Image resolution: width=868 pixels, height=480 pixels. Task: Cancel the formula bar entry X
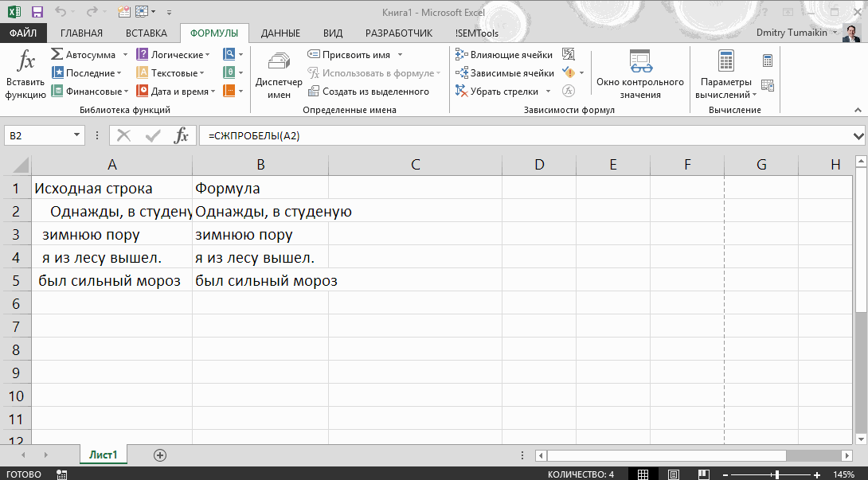point(124,135)
